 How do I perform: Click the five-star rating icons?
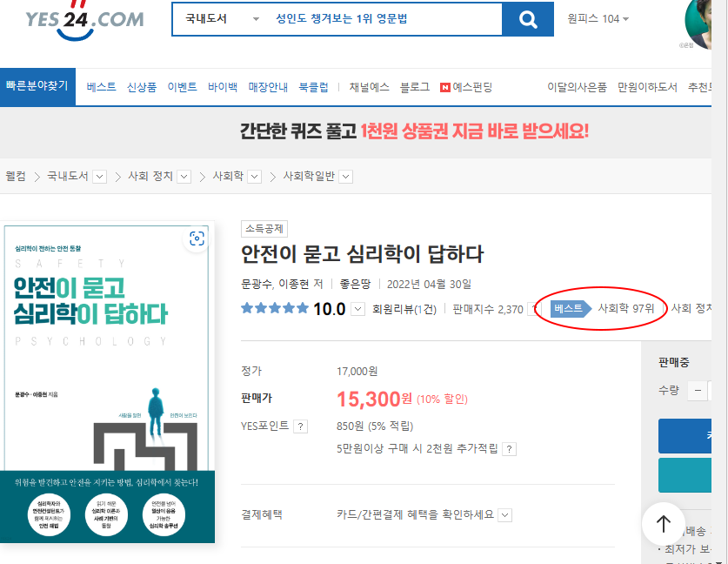point(275,308)
